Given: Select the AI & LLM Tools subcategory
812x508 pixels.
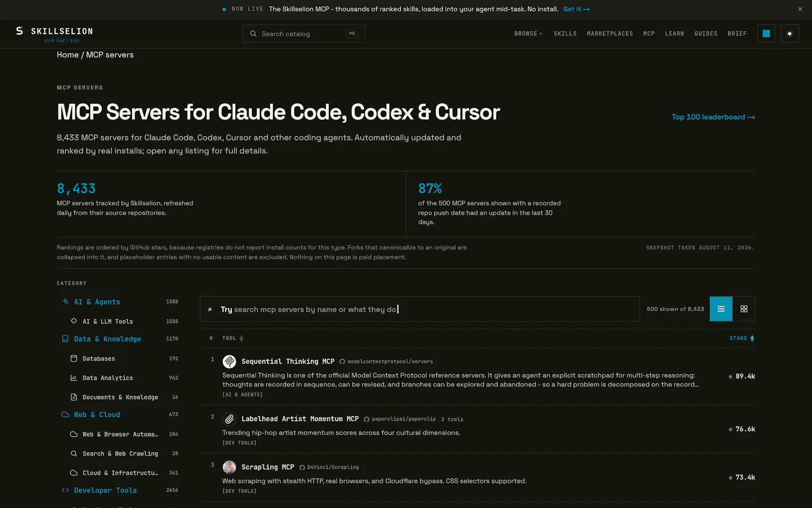Looking at the screenshot, I should pyautogui.click(x=108, y=322).
